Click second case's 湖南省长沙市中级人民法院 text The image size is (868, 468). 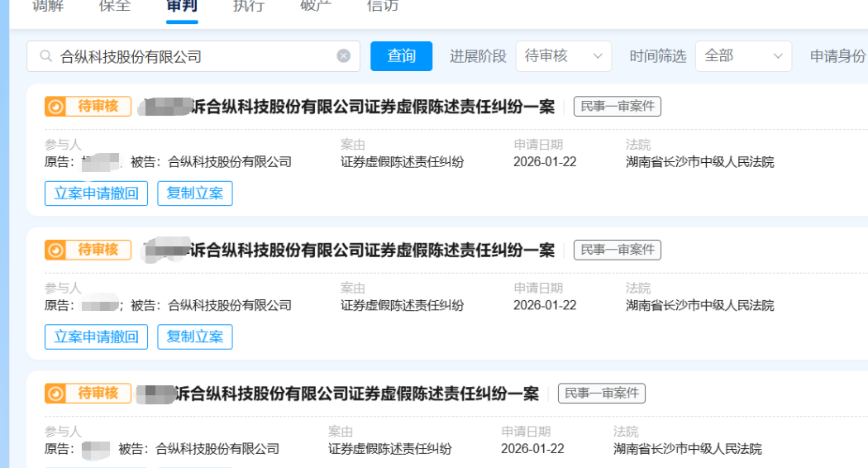[699, 305]
